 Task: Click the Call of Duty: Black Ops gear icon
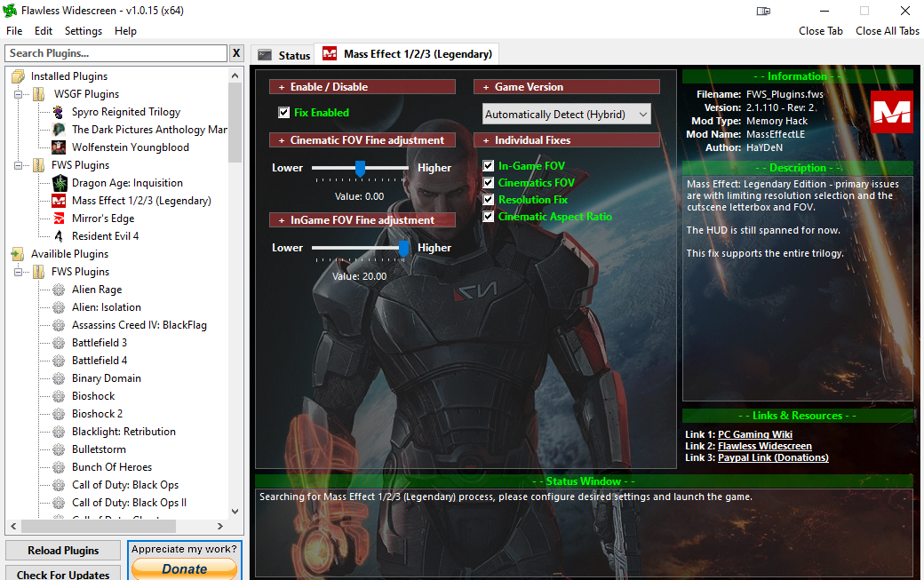click(x=59, y=485)
